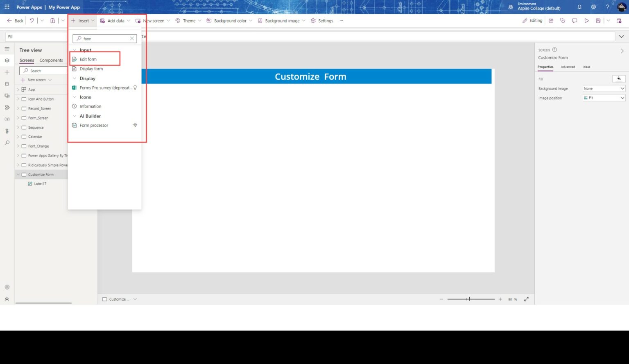
Task: Share the app via the share icon
Action: coord(551,20)
